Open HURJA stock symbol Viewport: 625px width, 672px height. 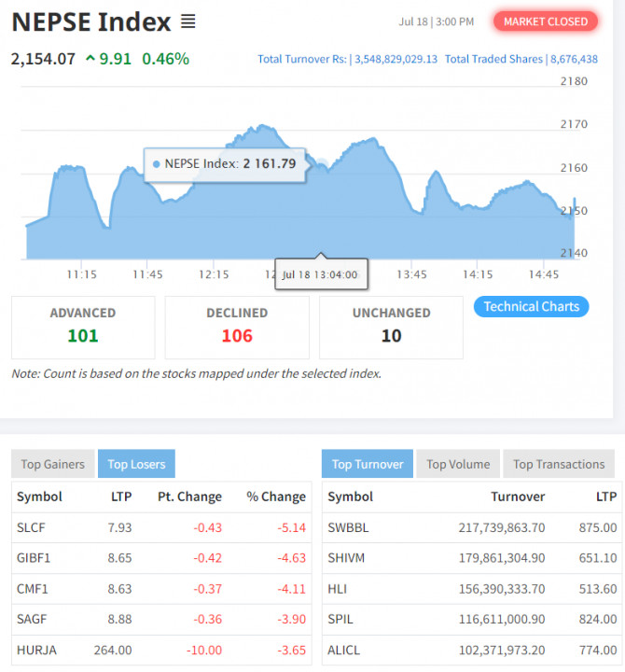(x=36, y=650)
